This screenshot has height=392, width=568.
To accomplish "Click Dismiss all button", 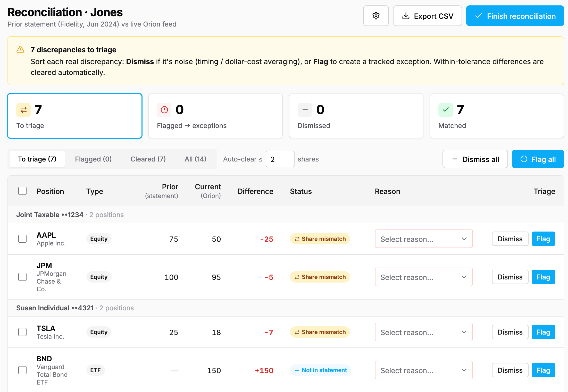I will click(475, 159).
